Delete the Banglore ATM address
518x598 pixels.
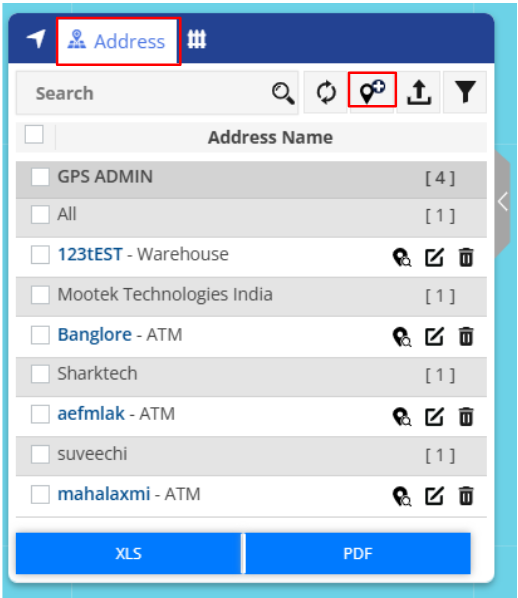pyautogui.click(x=466, y=337)
